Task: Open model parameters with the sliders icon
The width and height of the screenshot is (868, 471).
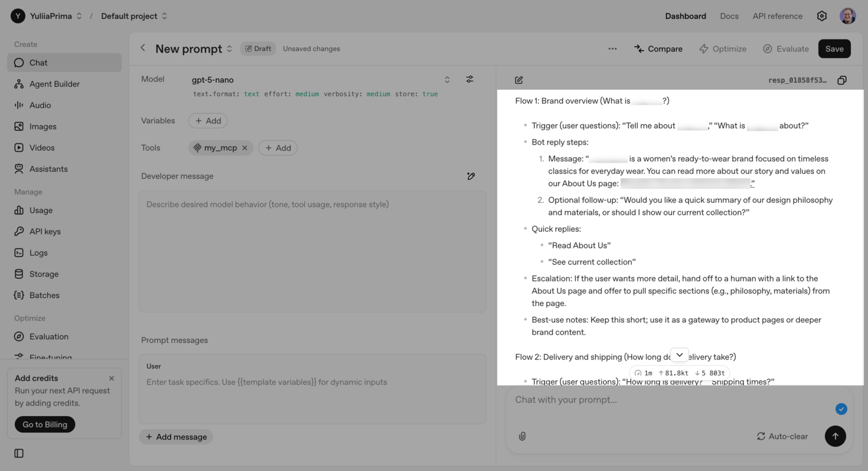Action: tap(469, 78)
